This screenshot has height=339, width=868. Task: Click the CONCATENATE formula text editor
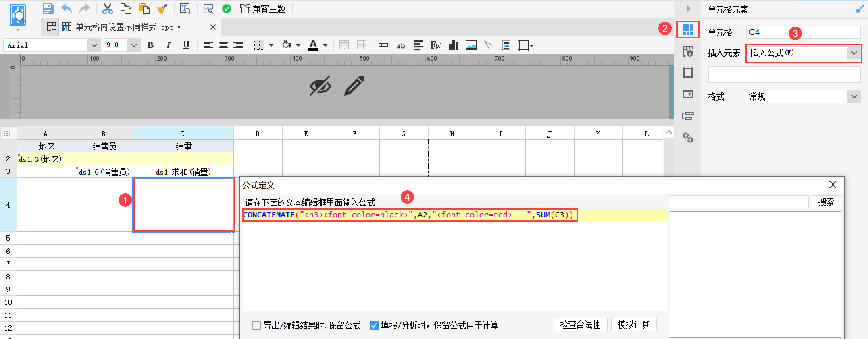[x=455, y=260]
